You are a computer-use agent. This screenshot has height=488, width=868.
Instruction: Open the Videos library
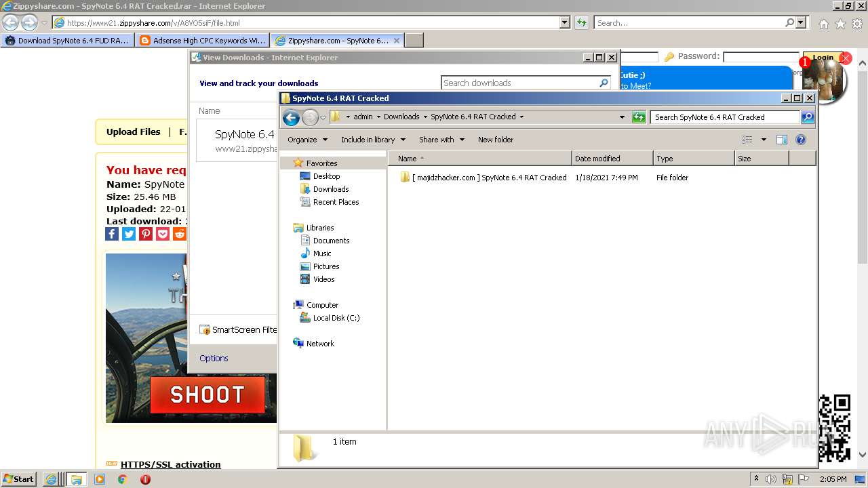click(323, 279)
